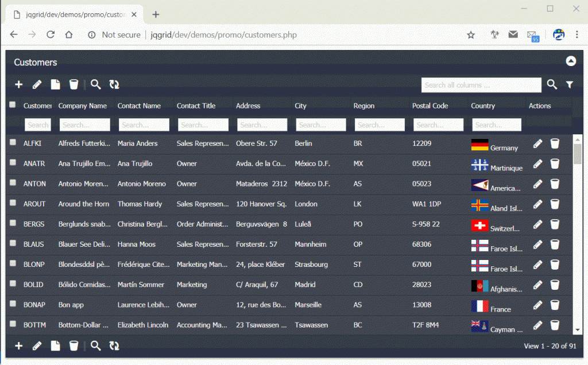Click the City column filter search box
The width and height of the screenshot is (588, 365).
tap(320, 125)
